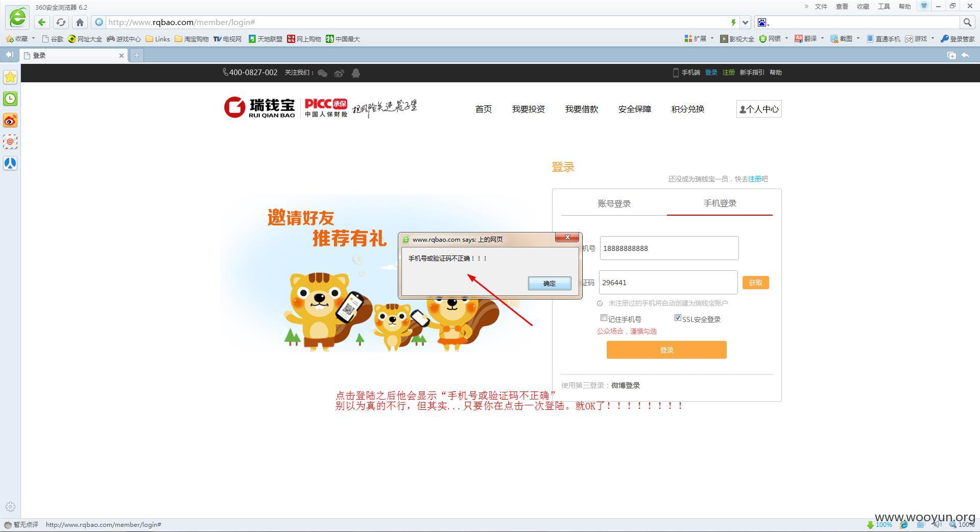Click the verification code input field

[x=668, y=283]
